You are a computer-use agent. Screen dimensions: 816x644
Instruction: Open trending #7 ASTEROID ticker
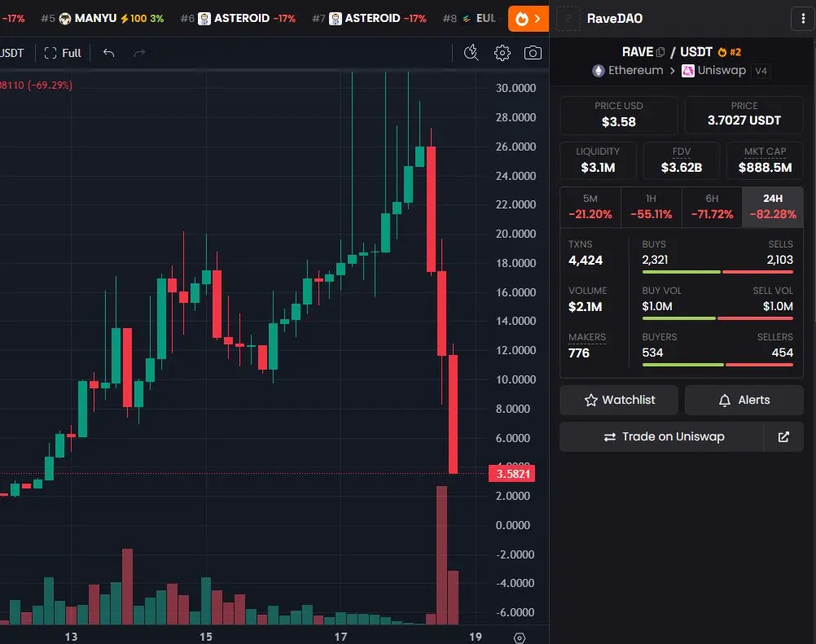tap(369, 19)
